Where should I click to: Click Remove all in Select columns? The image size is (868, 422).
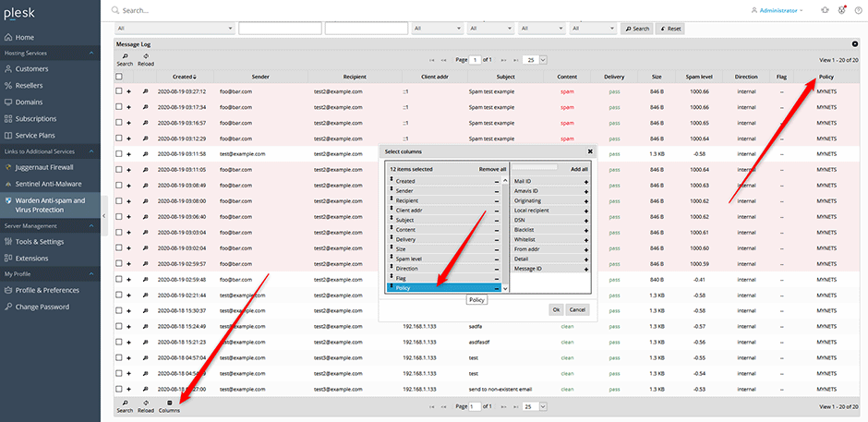(x=492, y=169)
